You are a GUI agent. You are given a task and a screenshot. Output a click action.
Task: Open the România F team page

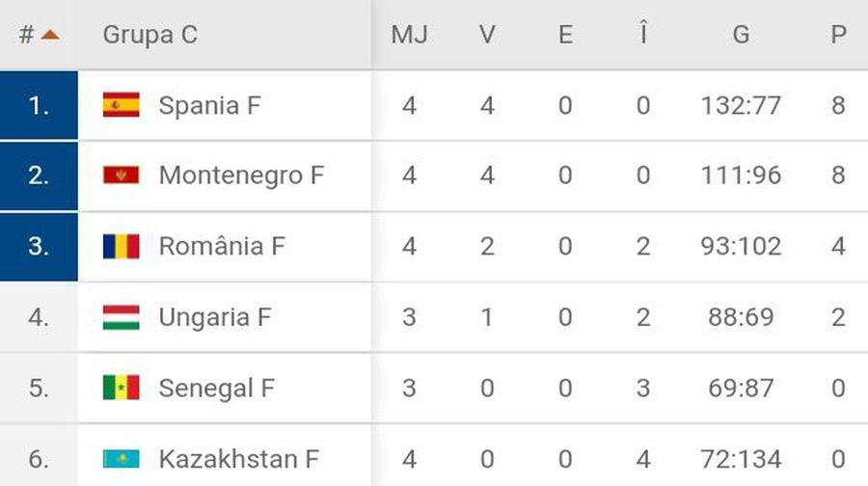(222, 246)
